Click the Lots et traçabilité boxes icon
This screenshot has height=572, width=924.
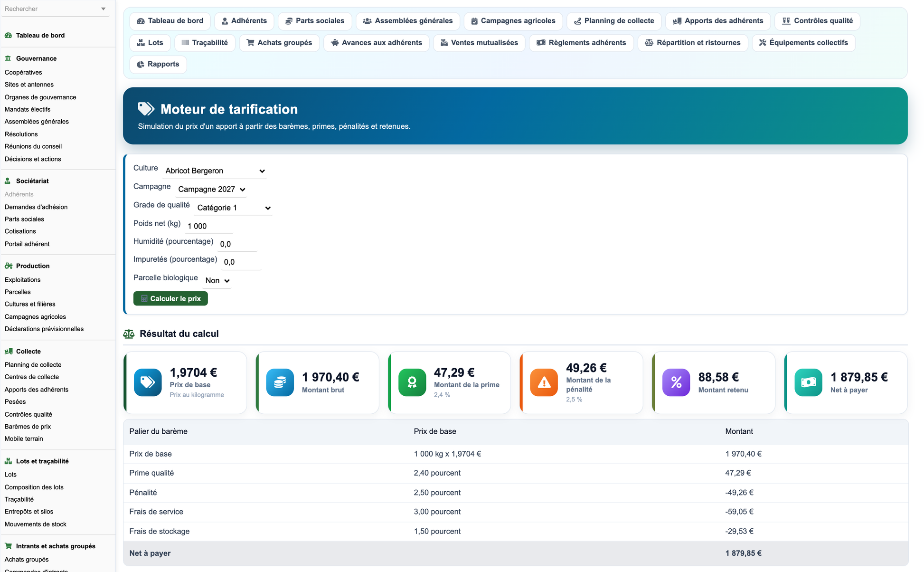(x=8, y=461)
